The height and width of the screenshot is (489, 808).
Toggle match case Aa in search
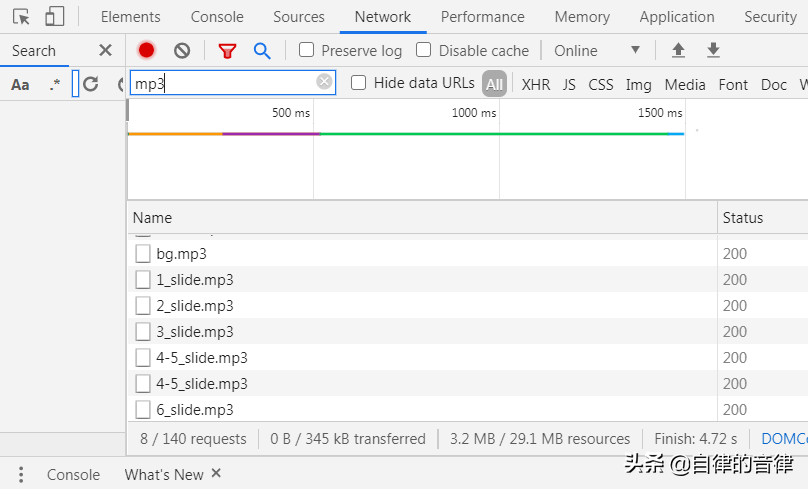(x=20, y=85)
